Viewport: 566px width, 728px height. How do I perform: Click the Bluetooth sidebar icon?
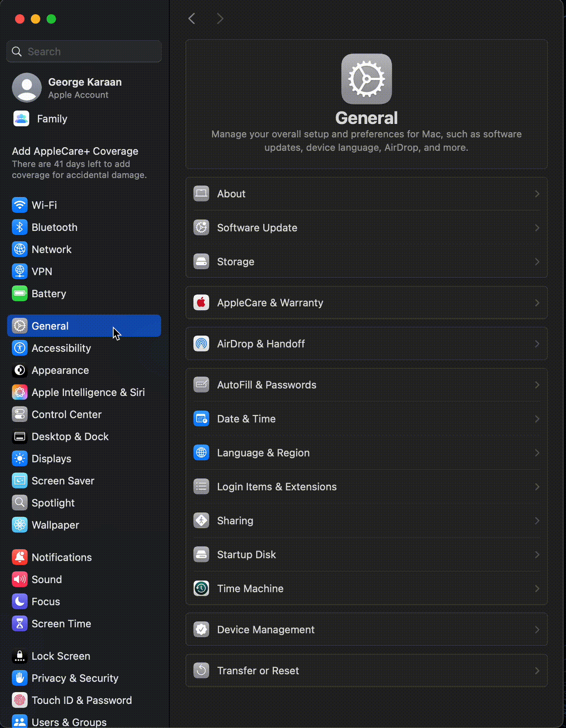click(x=19, y=227)
